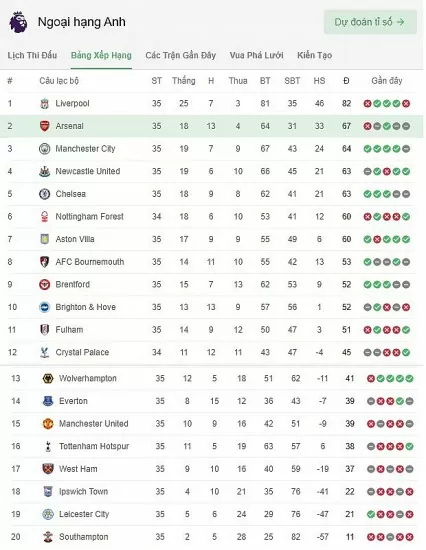Click the Manchester United crest
The width and height of the screenshot is (426, 550).
(48, 424)
